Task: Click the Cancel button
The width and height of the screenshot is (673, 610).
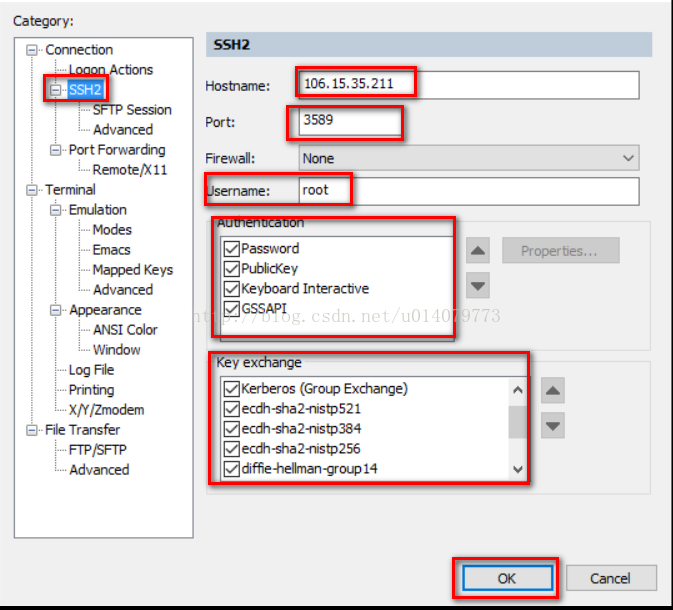Action: click(x=611, y=578)
